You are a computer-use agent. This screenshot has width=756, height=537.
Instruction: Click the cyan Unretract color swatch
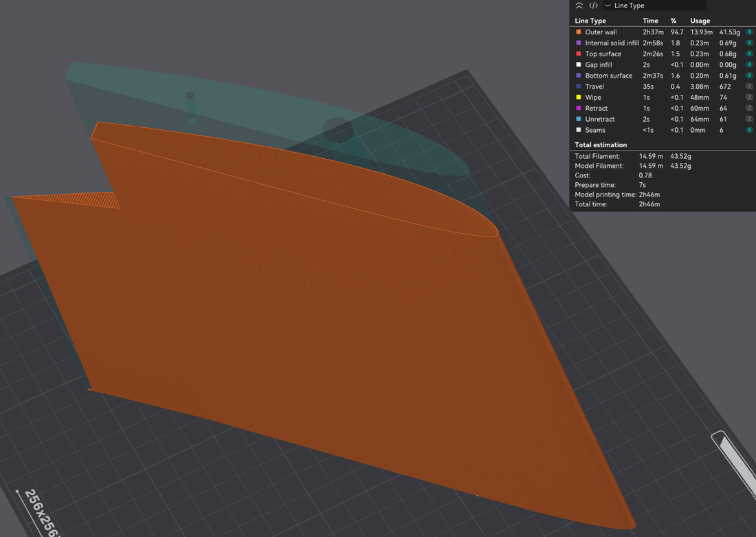(x=579, y=119)
